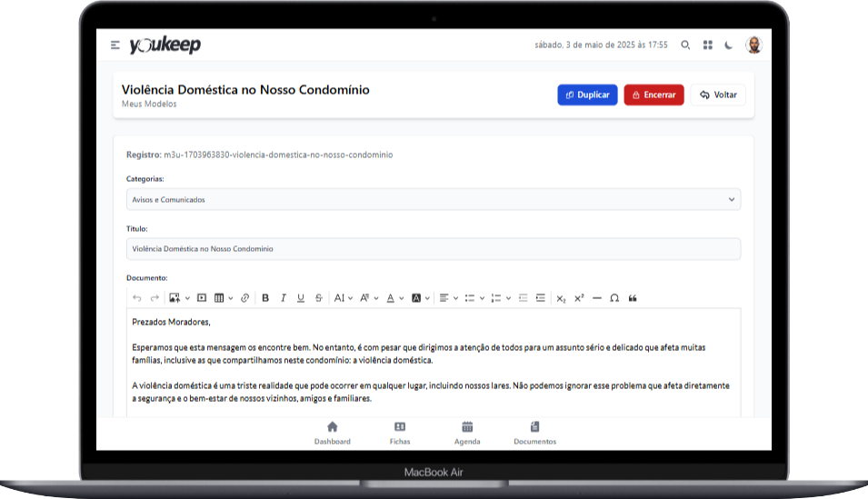Open the font family dropdown
Image resolution: width=868 pixels, height=499 pixels.
click(x=369, y=298)
